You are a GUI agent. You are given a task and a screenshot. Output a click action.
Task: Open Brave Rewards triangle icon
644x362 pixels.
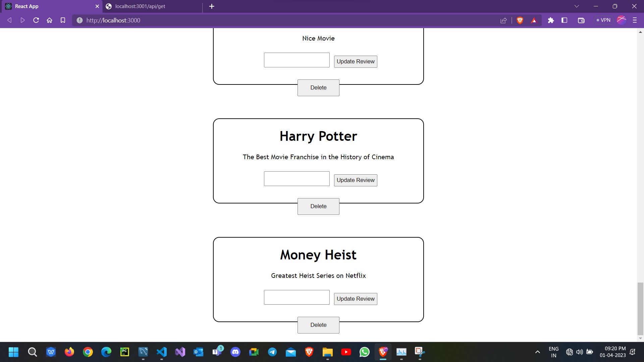click(534, 20)
